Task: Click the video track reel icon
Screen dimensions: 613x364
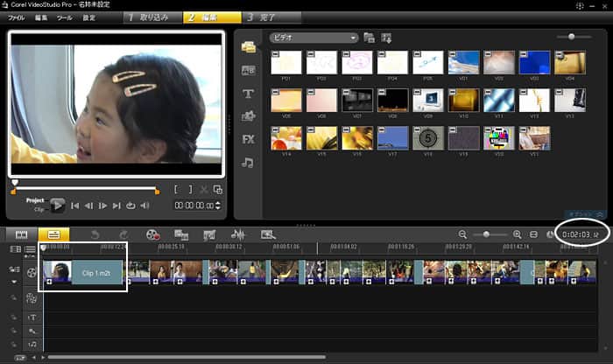Action: (x=32, y=272)
